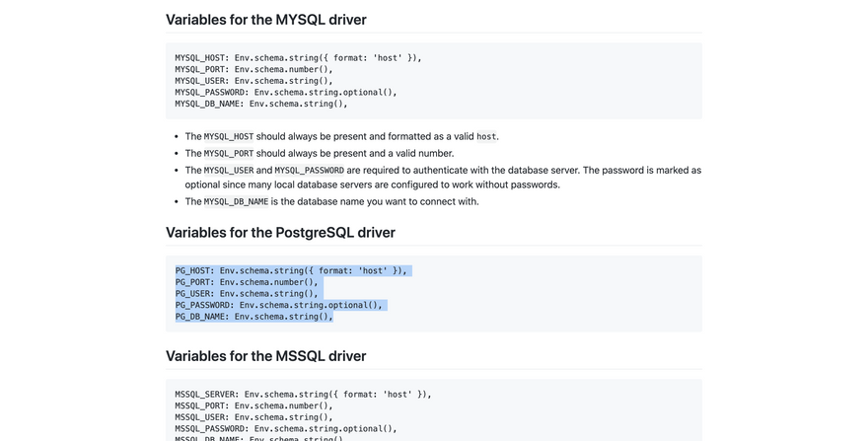Viewport: 868px width, 441px height.
Task: Click the MYSQL_DB_NAME line in the MySQL code block
Action: point(260,104)
